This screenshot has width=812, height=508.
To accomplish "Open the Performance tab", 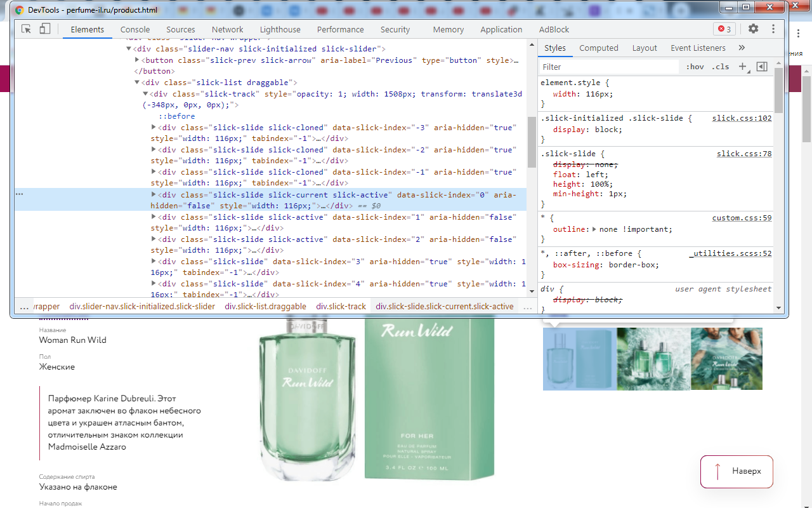I will (341, 29).
